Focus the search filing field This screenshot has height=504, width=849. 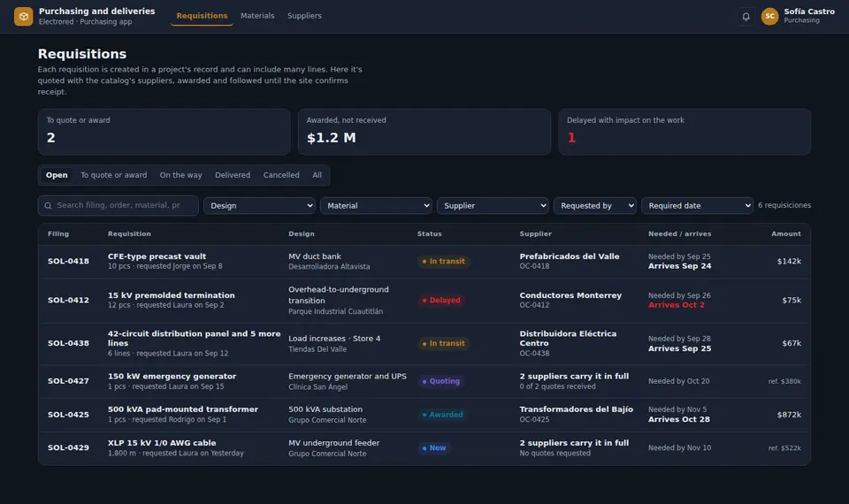[x=118, y=206]
